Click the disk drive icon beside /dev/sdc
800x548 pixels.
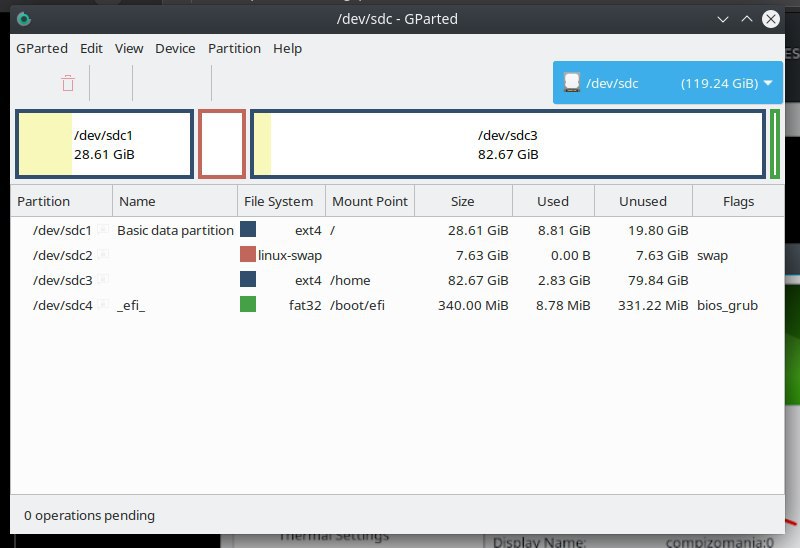coord(572,82)
